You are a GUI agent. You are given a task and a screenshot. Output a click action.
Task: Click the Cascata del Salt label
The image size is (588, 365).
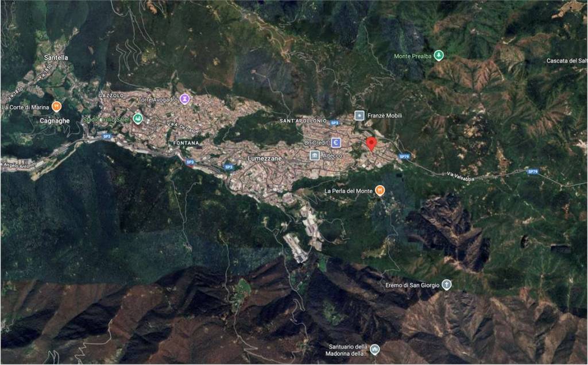pos(566,61)
